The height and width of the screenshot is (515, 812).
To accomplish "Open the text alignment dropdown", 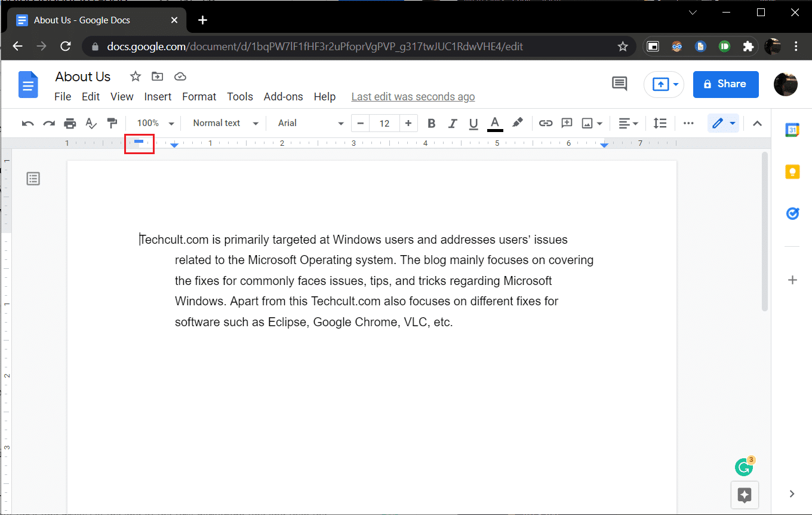I will [628, 123].
